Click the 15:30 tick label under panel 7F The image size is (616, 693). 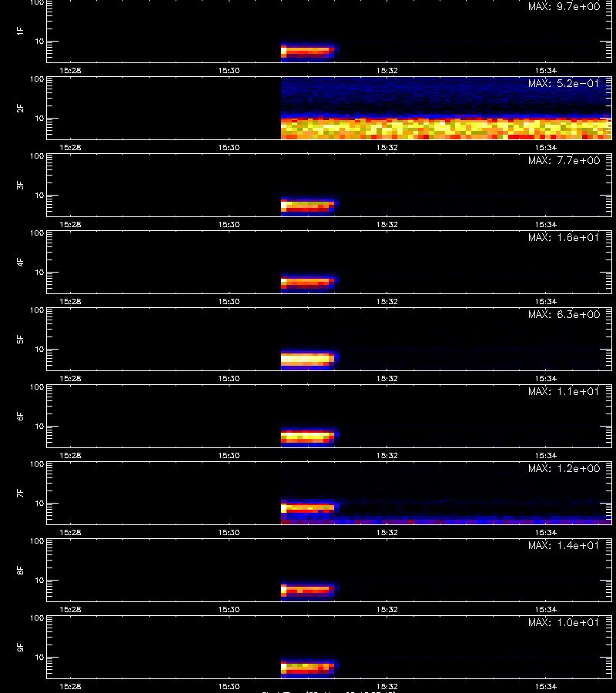coord(229,533)
